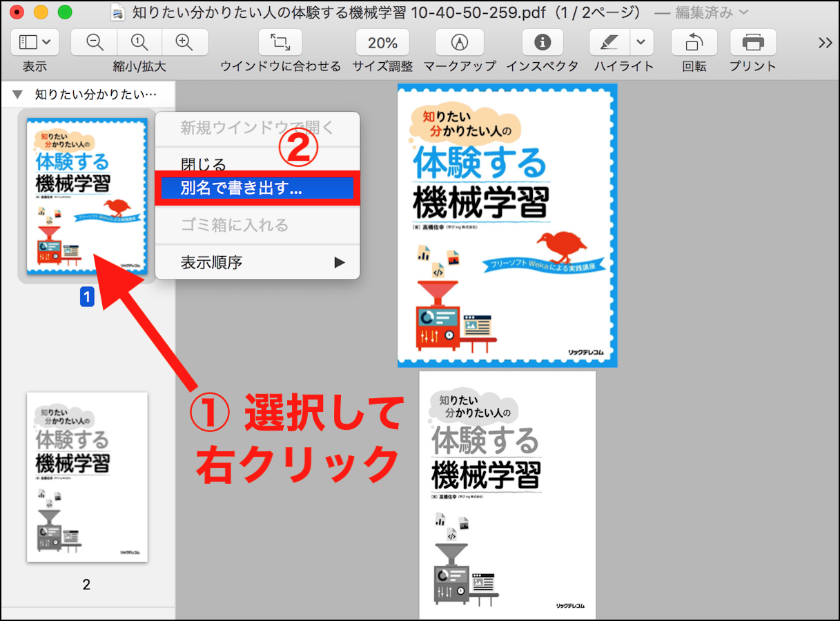The image size is (840, 621).
Task: Click the Print icon in the toolbar
Action: 752,43
